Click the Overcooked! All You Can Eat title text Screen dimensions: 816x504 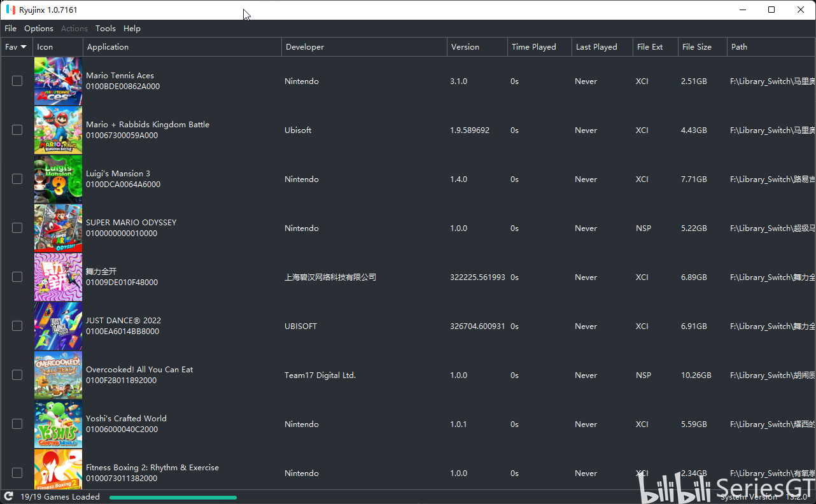tap(139, 370)
